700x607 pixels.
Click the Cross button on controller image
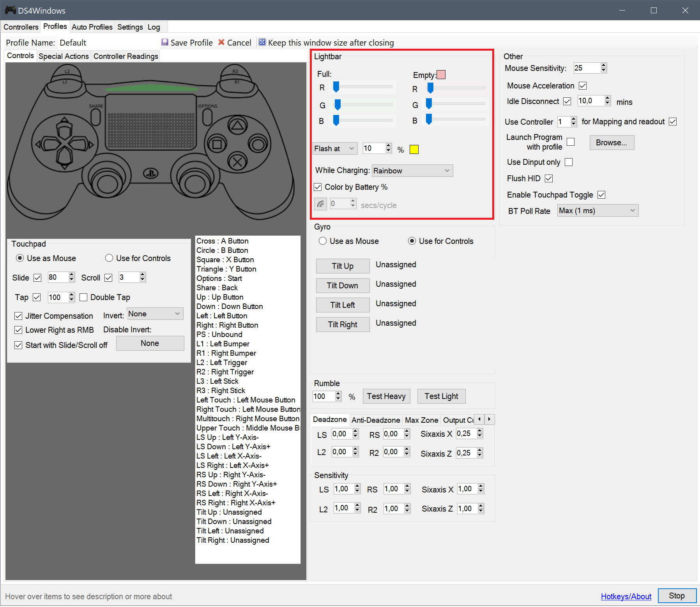[237, 161]
